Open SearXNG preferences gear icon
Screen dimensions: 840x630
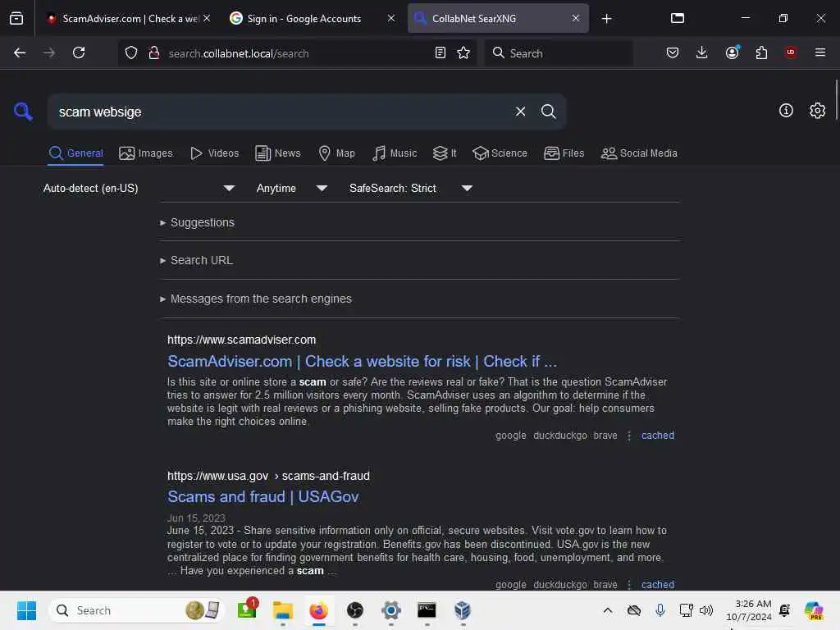(817, 111)
